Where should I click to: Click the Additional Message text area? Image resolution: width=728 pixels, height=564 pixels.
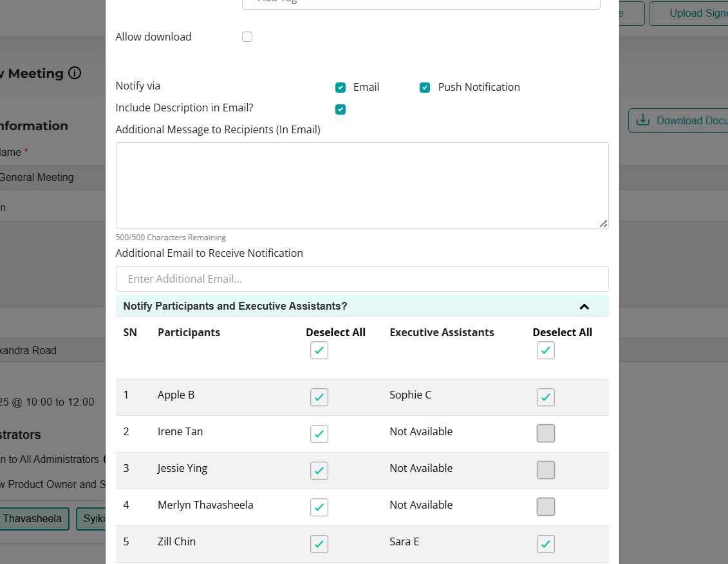(362, 185)
